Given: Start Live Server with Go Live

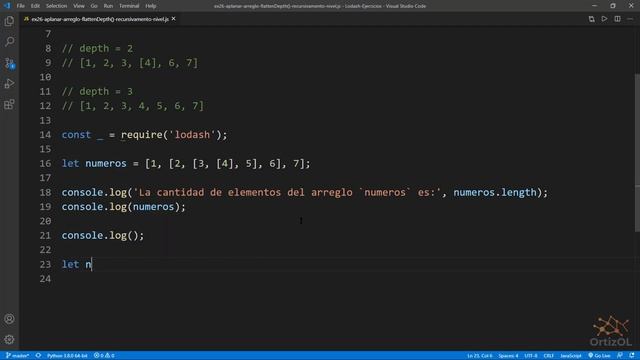Looking at the screenshot, I should pos(599,356).
